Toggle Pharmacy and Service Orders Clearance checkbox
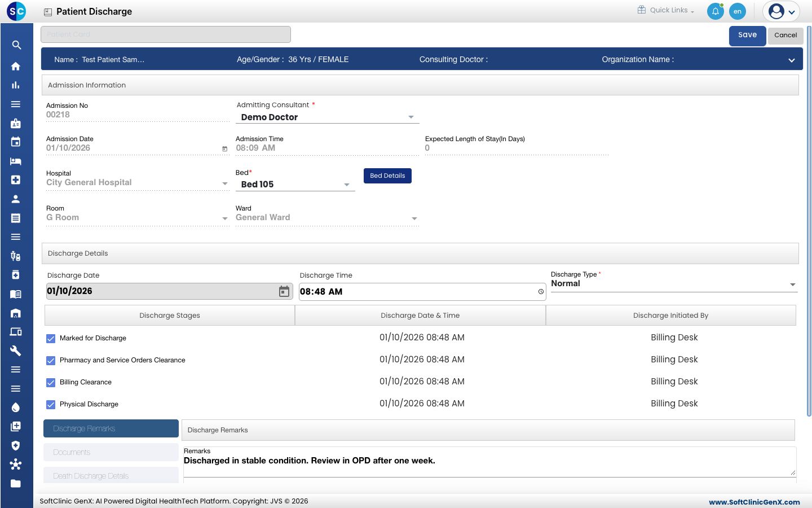The width and height of the screenshot is (812, 508). click(51, 361)
